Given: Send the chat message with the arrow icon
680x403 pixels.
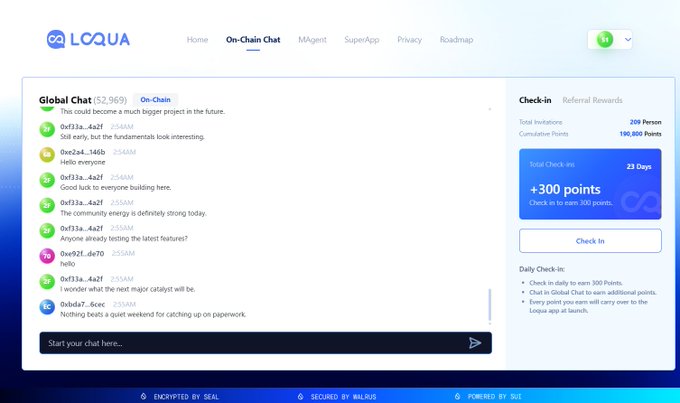Looking at the screenshot, I should 475,343.
